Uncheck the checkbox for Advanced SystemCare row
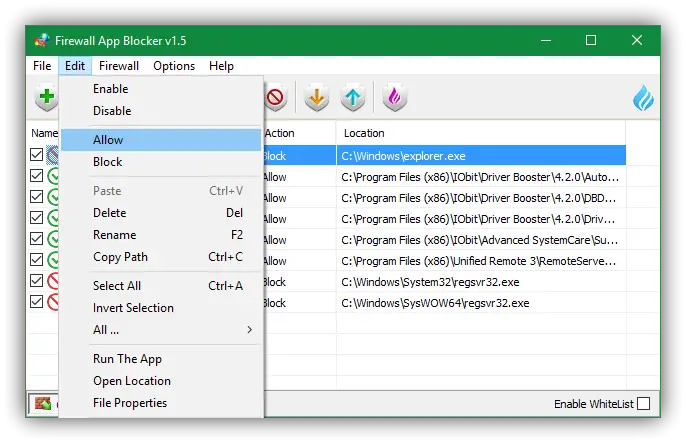The width and height of the screenshot is (686, 443). [37, 238]
